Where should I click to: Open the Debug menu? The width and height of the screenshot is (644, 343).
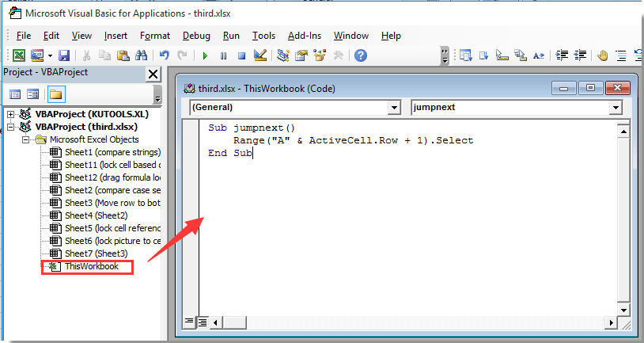(x=196, y=36)
